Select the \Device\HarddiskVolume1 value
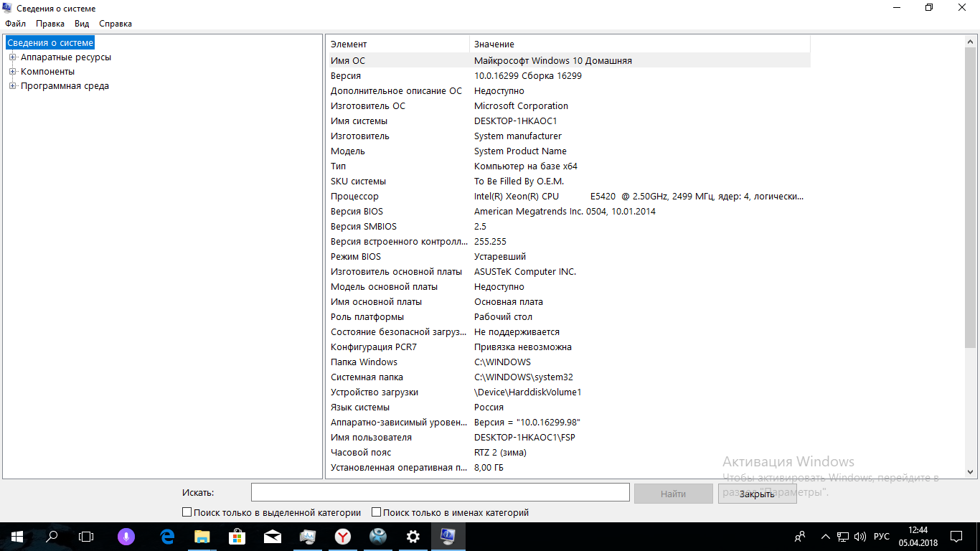 (528, 392)
